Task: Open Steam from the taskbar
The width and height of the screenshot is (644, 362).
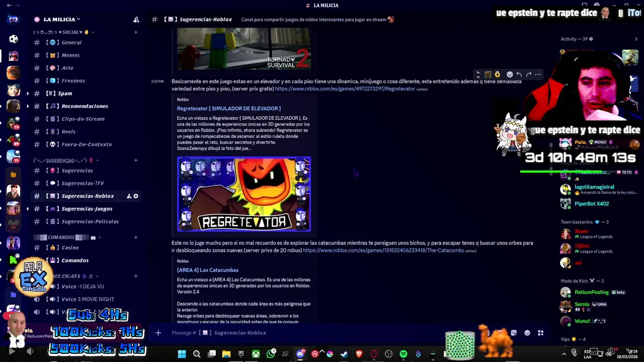Action: pyautogui.click(x=344, y=354)
